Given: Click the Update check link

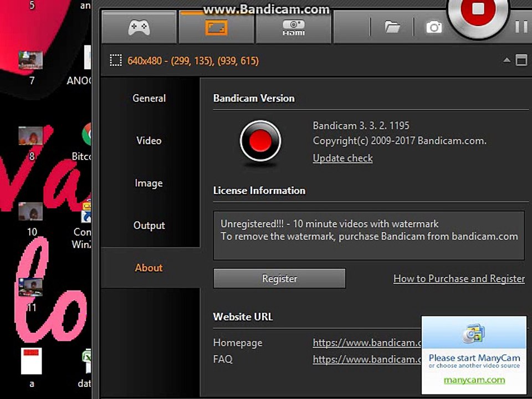Looking at the screenshot, I should [342, 158].
